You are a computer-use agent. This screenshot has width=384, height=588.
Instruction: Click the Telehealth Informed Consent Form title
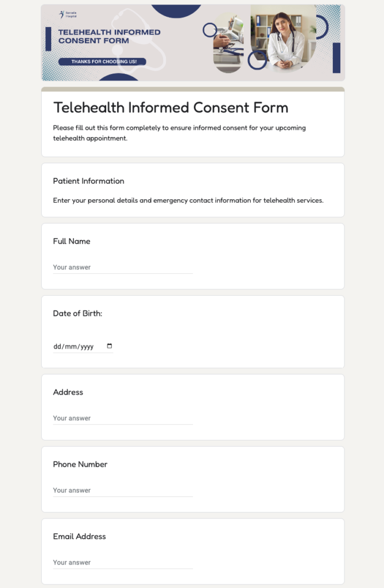(x=171, y=108)
